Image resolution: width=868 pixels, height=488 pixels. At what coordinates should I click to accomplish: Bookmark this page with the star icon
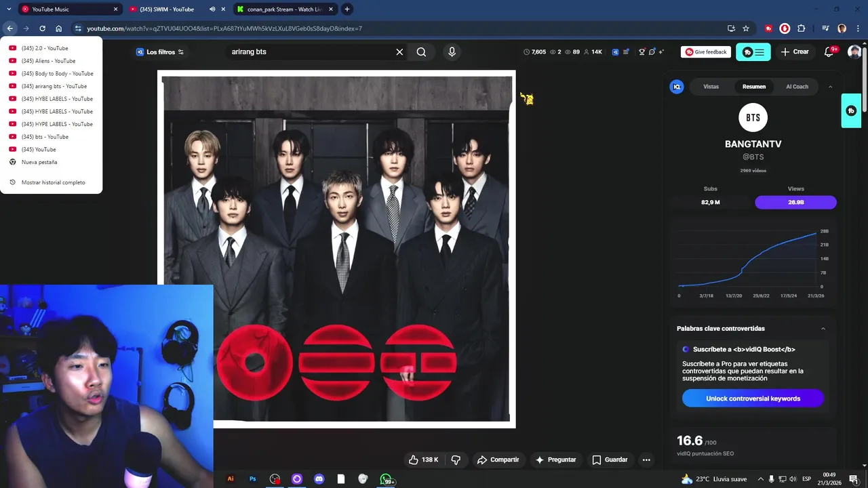coord(746,28)
